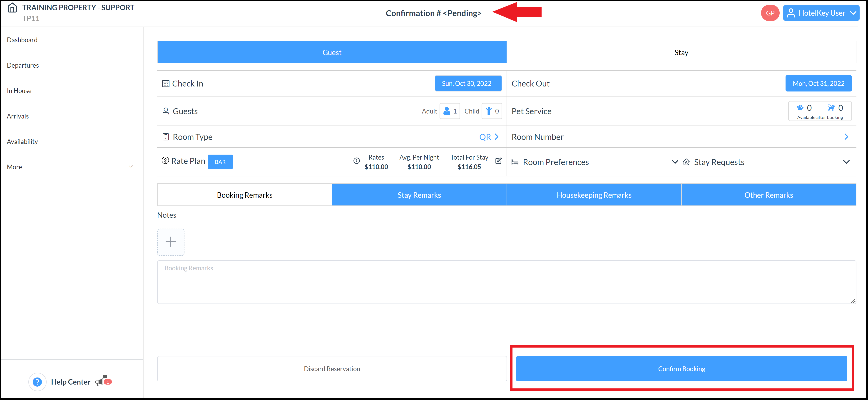Image resolution: width=868 pixels, height=400 pixels.
Task: Select the paw icon for Pet Service
Action: 801,108
